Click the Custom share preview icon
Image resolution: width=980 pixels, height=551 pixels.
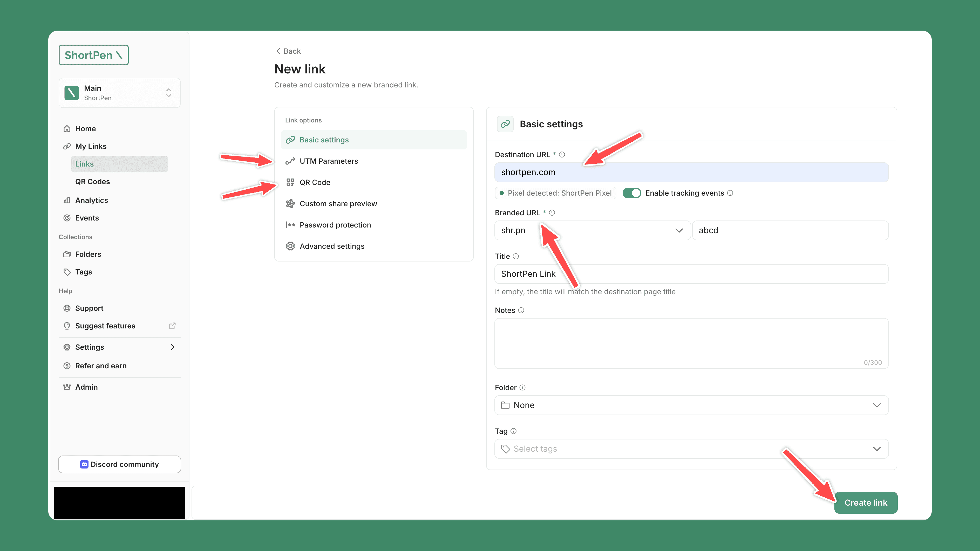290,204
